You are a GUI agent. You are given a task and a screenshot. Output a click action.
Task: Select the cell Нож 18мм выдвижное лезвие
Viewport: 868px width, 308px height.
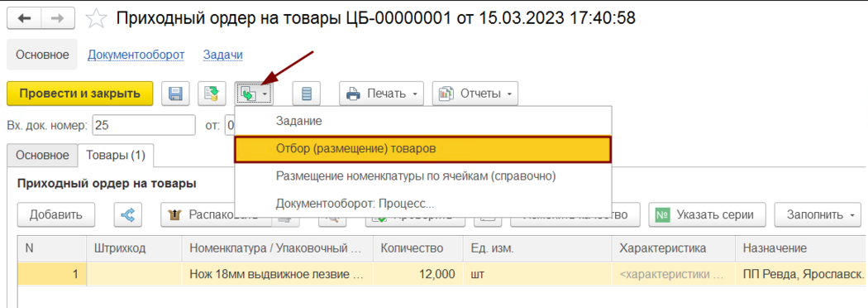tap(277, 274)
